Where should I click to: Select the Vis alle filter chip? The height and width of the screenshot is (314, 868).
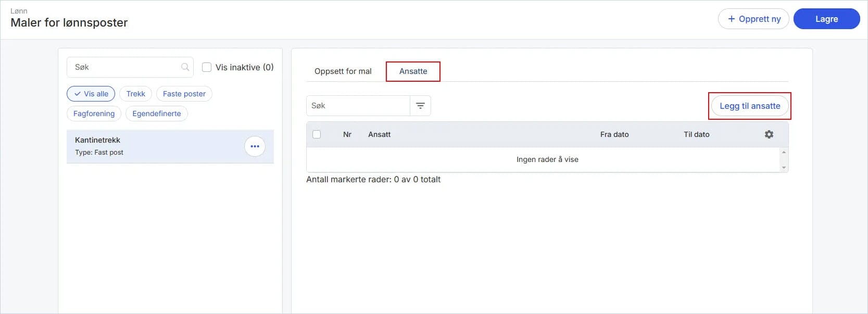coord(91,94)
